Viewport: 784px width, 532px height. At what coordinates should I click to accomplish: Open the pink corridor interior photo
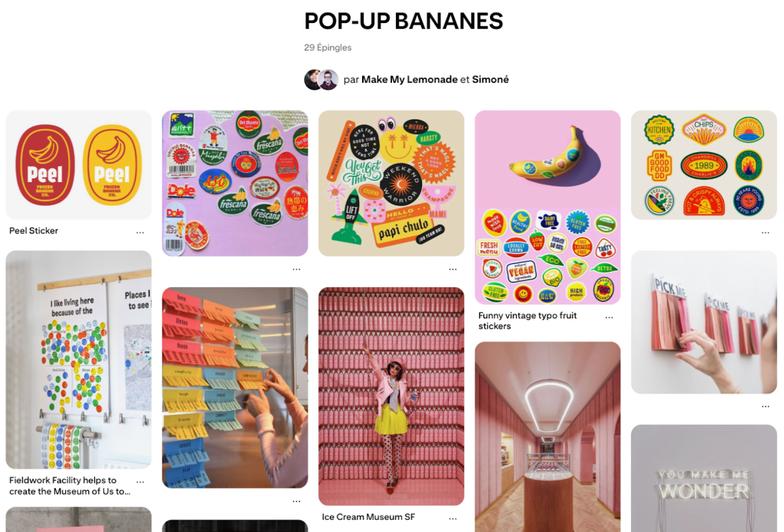click(547, 436)
